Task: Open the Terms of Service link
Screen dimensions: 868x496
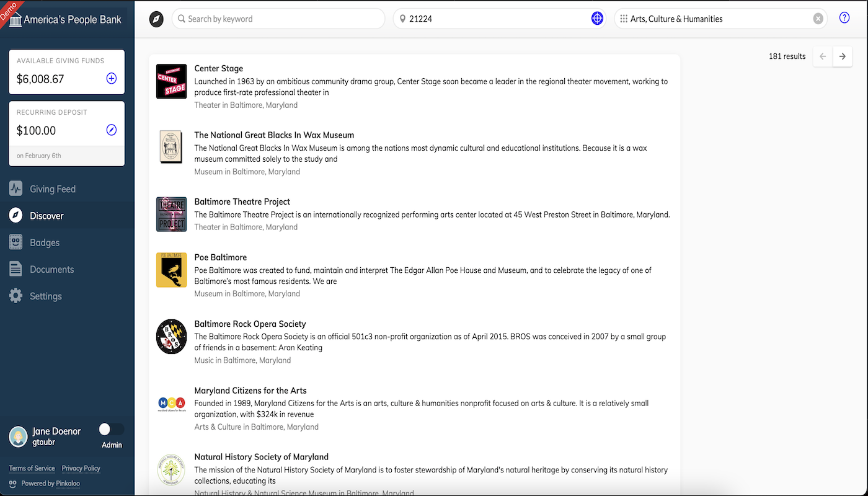Action: point(32,468)
